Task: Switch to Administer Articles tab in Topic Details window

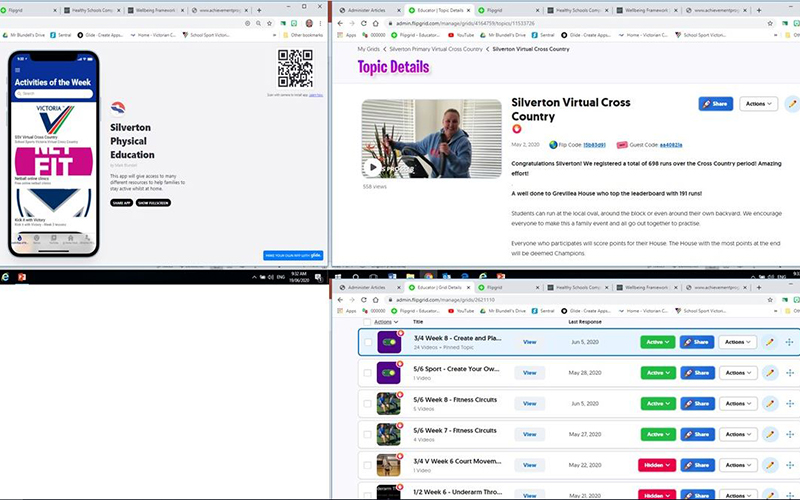Action: 370,10
